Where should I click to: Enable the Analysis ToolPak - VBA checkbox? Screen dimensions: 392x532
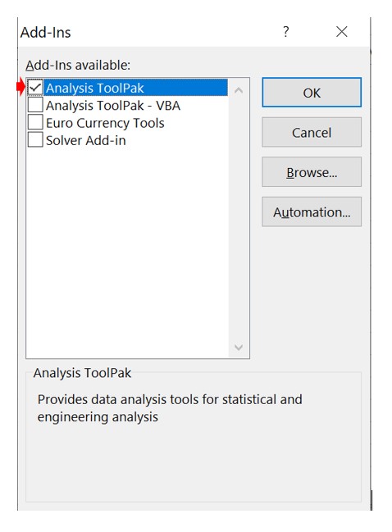tap(35, 105)
